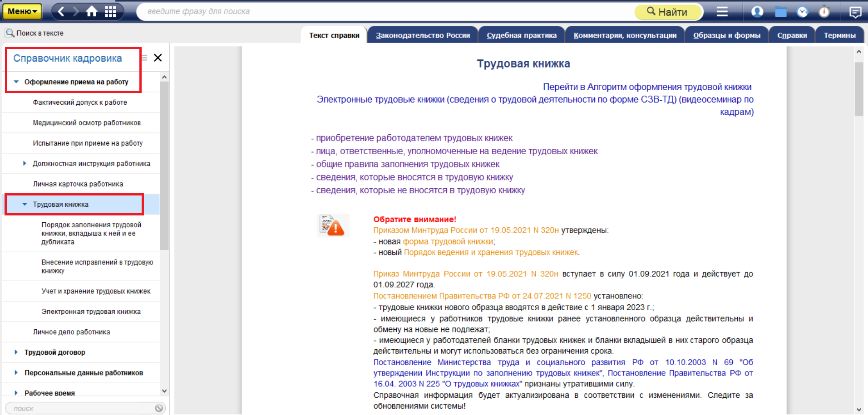868x415 pixels.
Task: Open the Справки tab
Action: (x=792, y=35)
